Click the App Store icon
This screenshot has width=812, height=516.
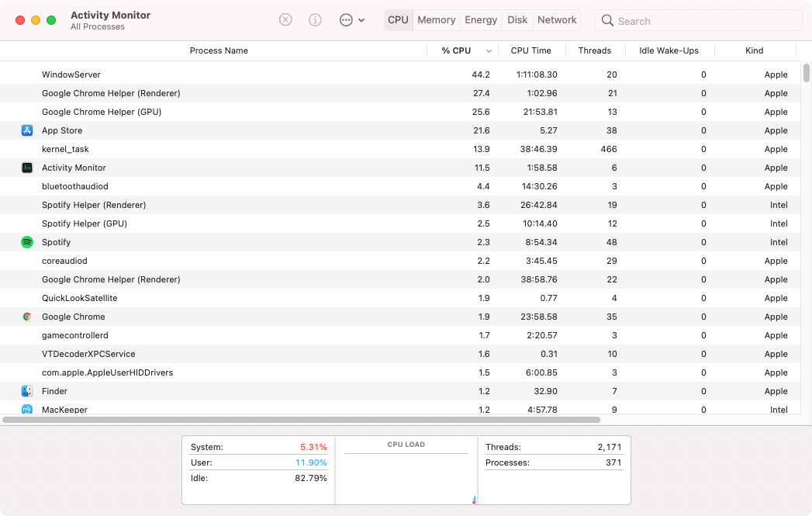pos(27,130)
